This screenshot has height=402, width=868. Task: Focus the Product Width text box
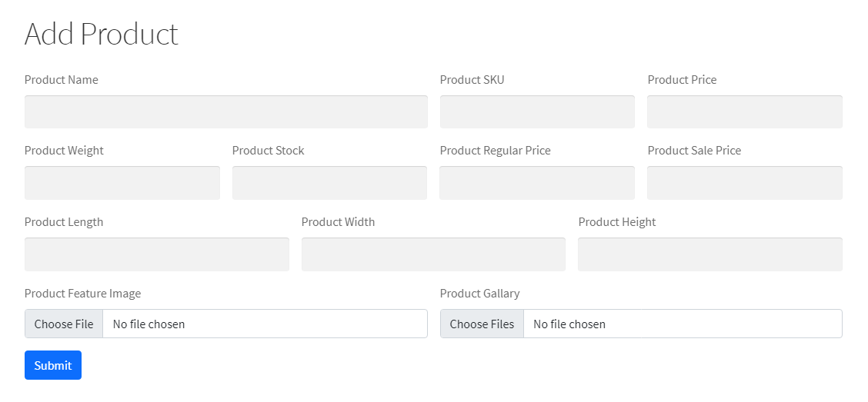[433, 254]
